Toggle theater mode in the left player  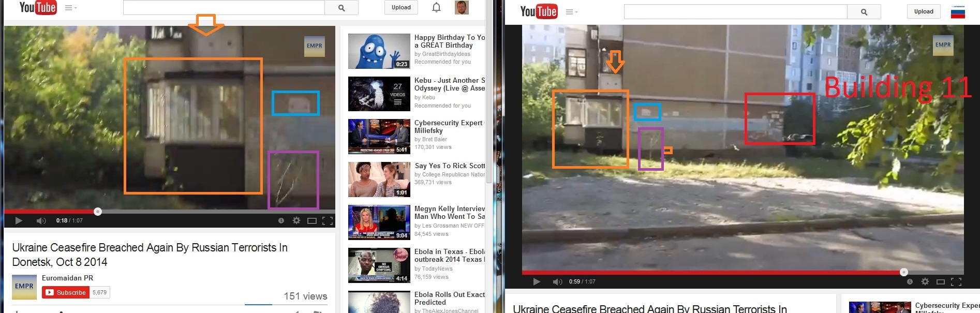(x=311, y=221)
